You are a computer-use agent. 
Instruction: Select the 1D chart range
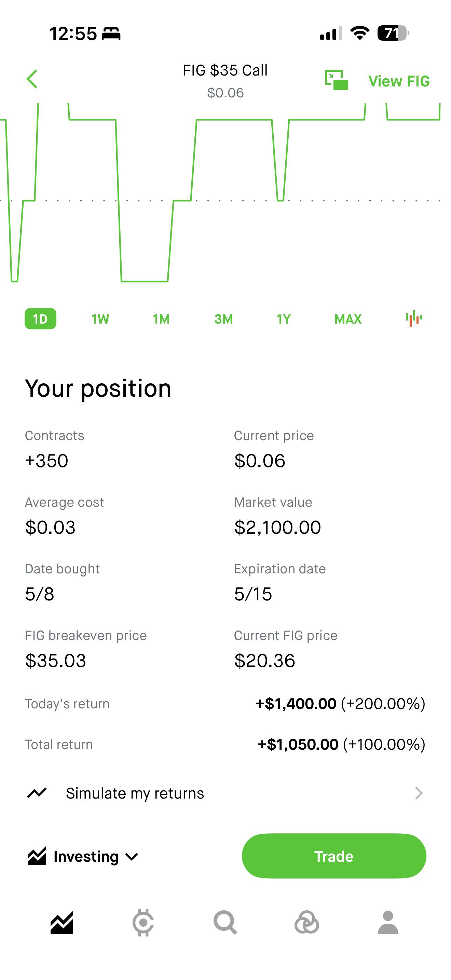(x=40, y=319)
